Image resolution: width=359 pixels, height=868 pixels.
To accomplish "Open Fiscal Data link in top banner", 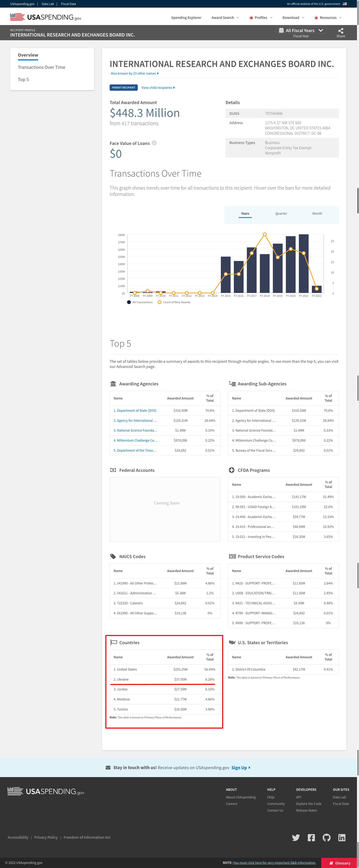I will [68, 4].
